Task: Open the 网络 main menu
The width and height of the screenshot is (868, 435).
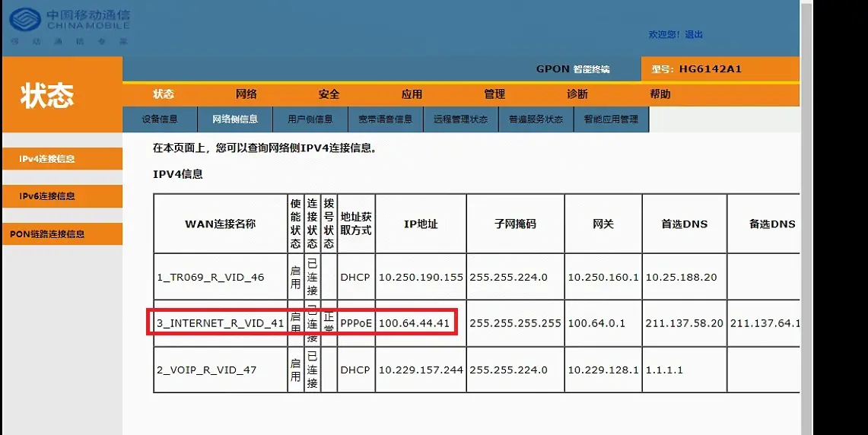Action: tap(246, 94)
